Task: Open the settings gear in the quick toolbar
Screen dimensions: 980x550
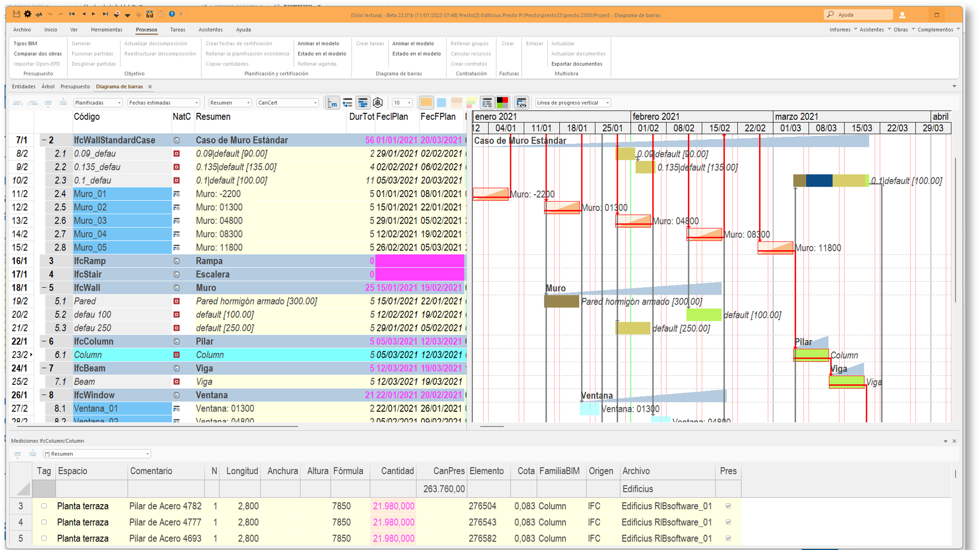Action: pos(28,14)
